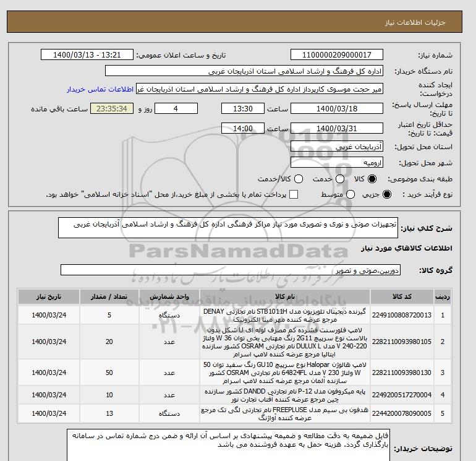Click the unit دستگاه in row 5

169,413
